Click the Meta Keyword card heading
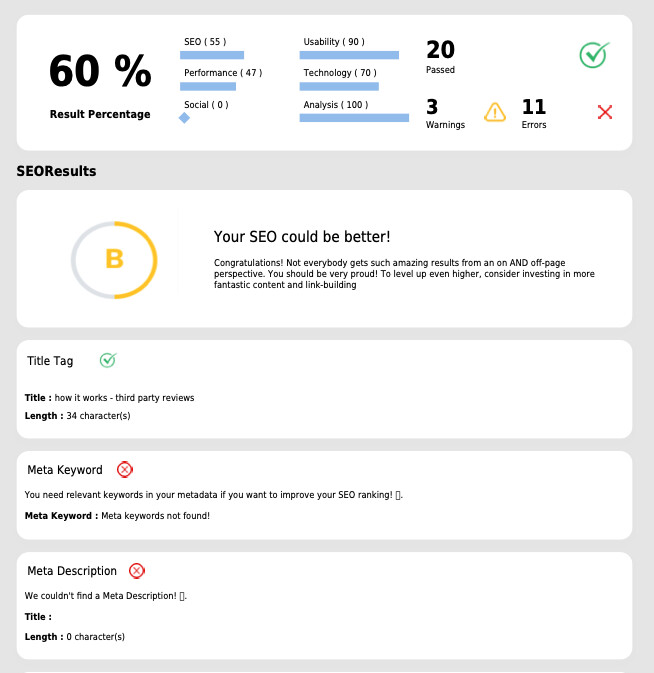Screen dimensions: 654x673 [x=65, y=470]
